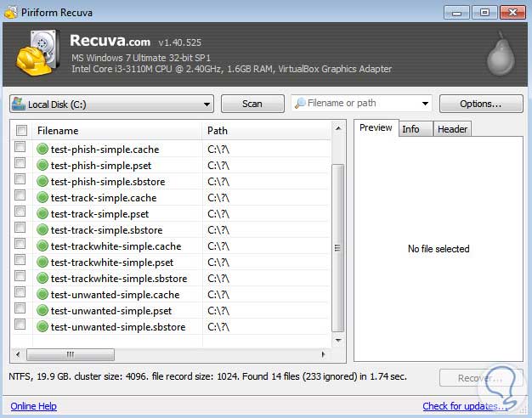Check the box for test-track-simple.sbstore

pos(20,228)
